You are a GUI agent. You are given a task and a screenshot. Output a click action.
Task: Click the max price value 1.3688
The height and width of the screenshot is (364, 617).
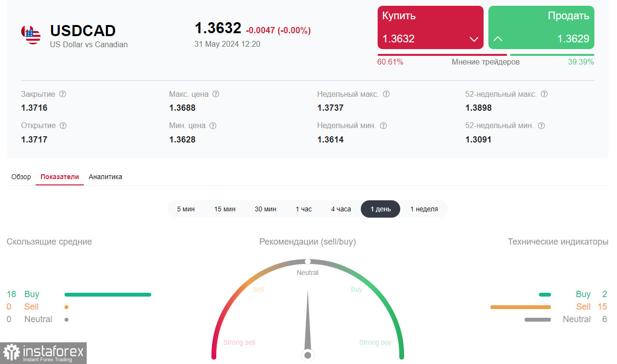(183, 108)
